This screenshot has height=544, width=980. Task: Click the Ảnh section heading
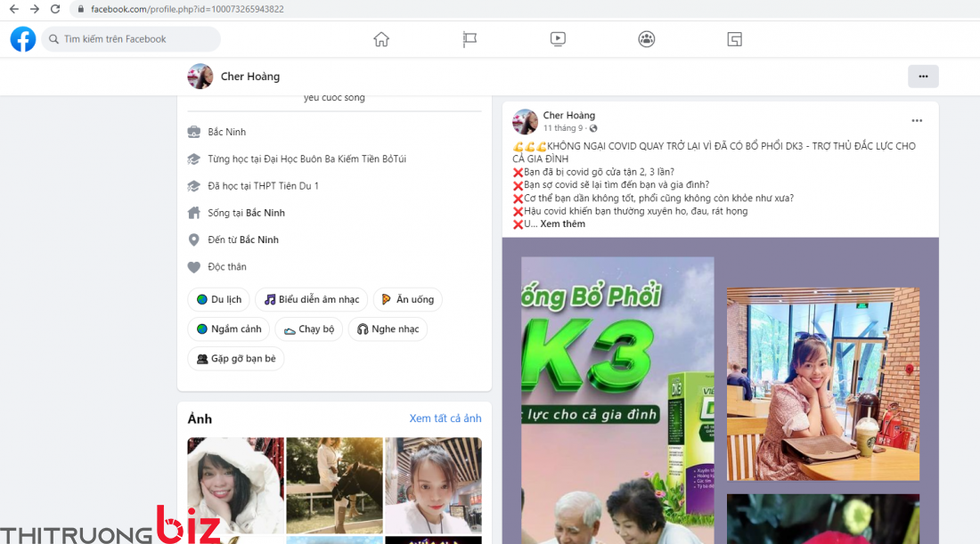[200, 419]
